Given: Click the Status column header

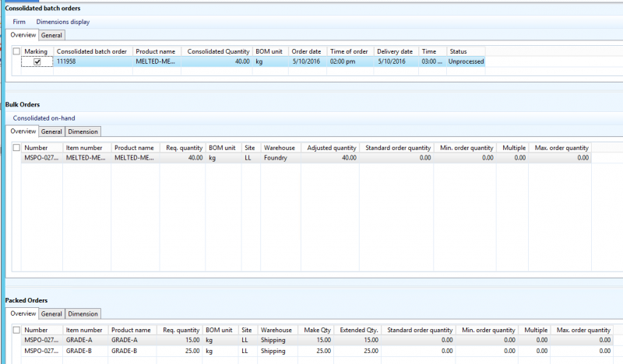Looking at the screenshot, I should tap(466, 51).
